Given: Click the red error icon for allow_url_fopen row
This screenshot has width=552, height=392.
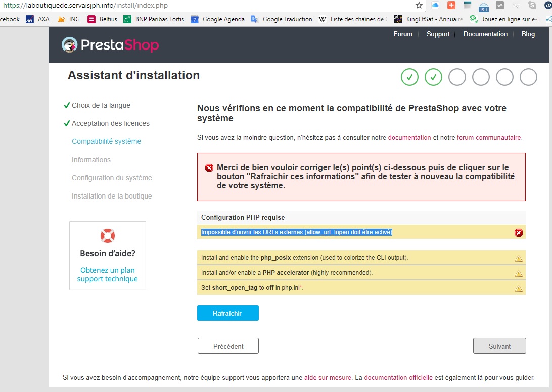Looking at the screenshot, I should click(519, 232).
